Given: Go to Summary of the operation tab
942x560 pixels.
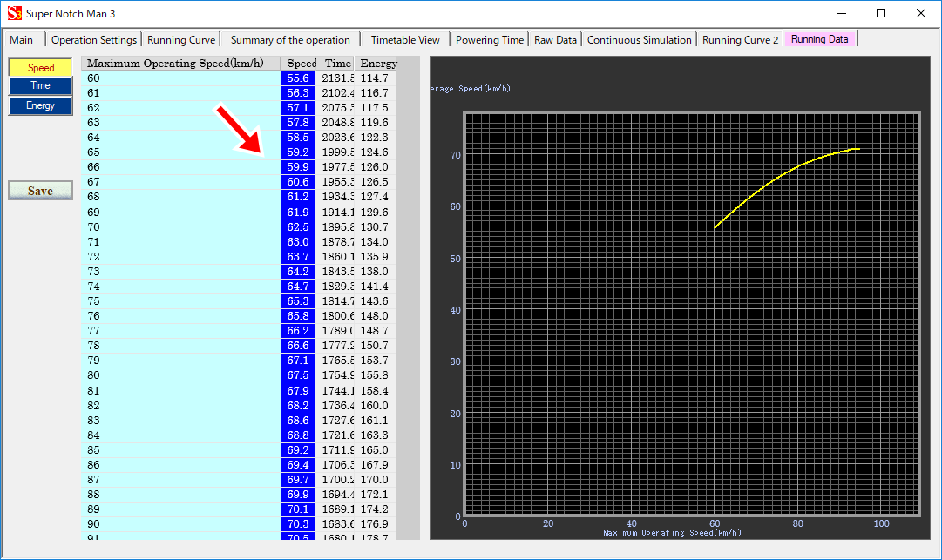Looking at the screenshot, I should 290,40.
